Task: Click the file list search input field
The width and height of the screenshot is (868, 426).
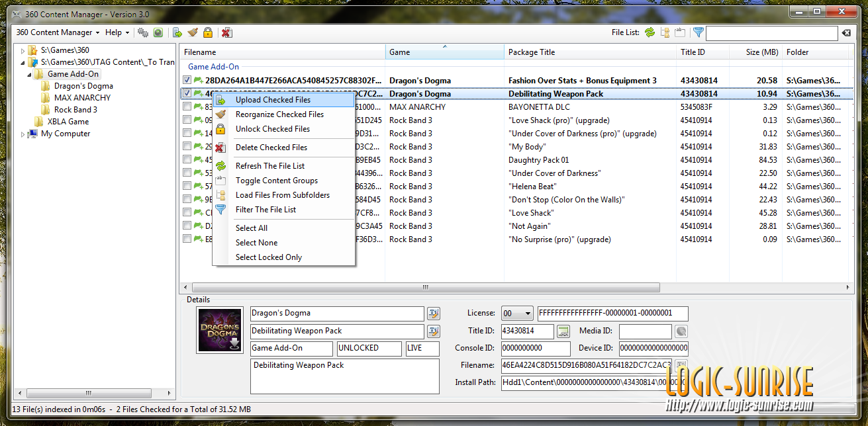Action: coord(772,33)
